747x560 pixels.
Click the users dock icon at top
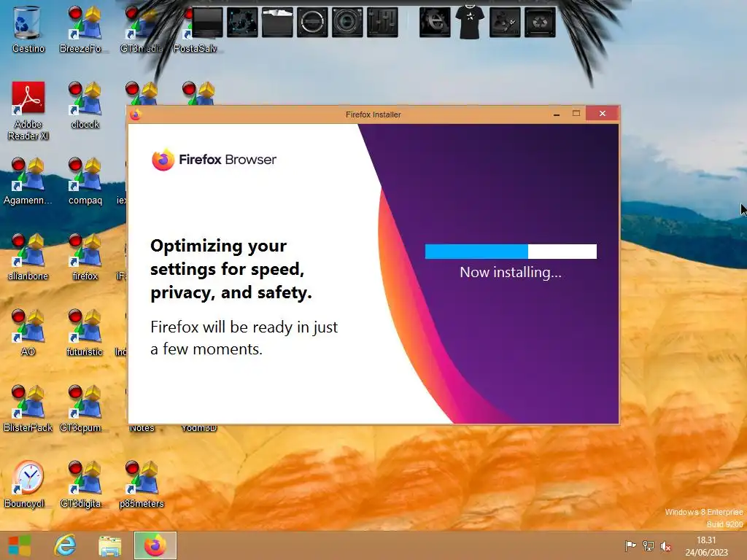pyautogui.click(x=505, y=22)
